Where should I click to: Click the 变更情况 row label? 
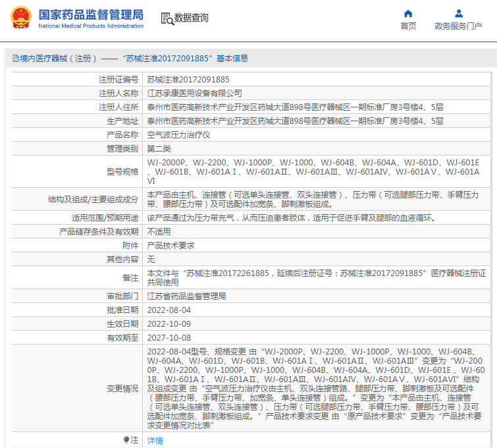[122, 388]
